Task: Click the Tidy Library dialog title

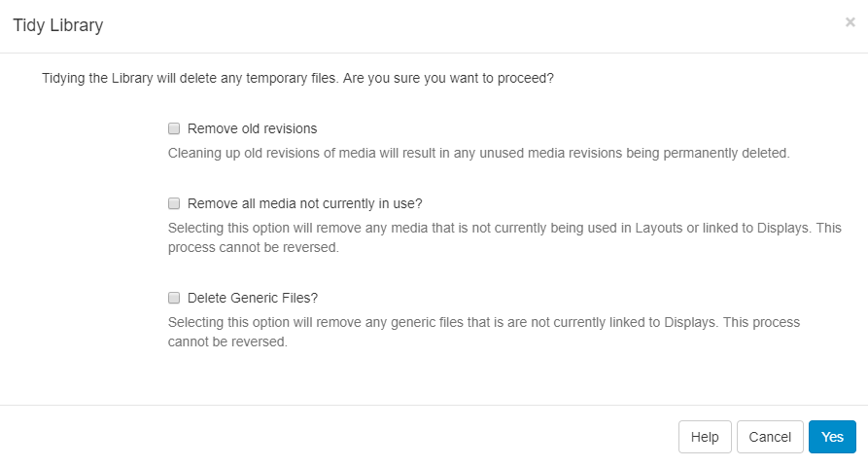Action: (x=58, y=25)
